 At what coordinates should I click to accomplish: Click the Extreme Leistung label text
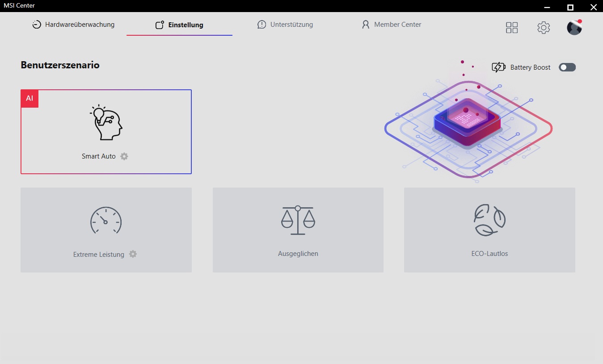pyautogui.click(x=99, y=255)
